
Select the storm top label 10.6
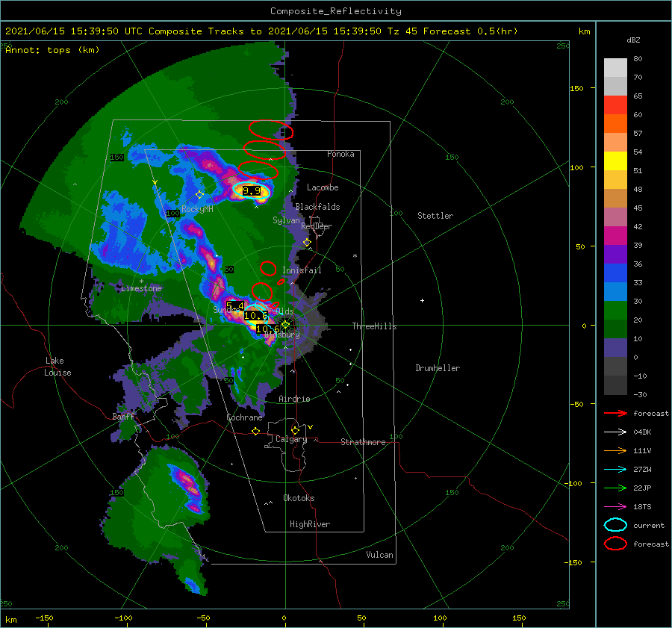click(x=268, y=329)
